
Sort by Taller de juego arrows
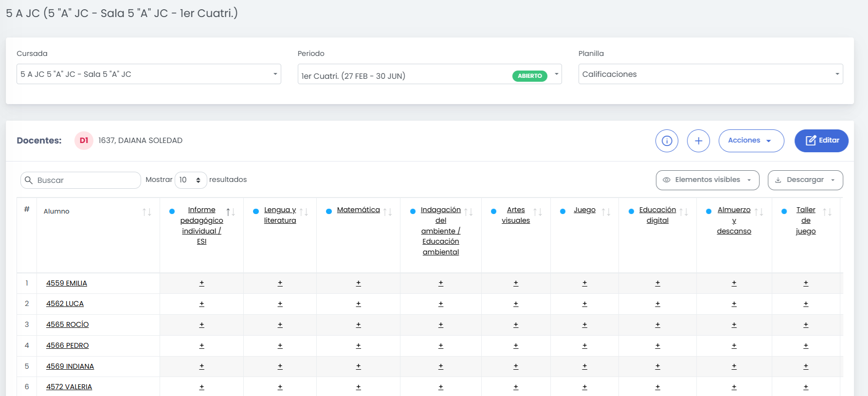(x=827, y=212)
